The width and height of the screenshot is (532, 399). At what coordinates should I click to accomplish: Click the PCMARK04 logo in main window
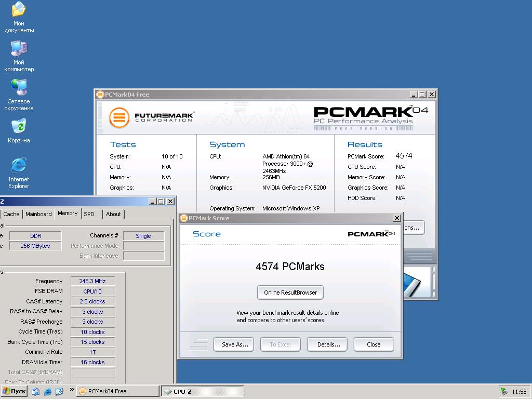click(x=371, y=118)
